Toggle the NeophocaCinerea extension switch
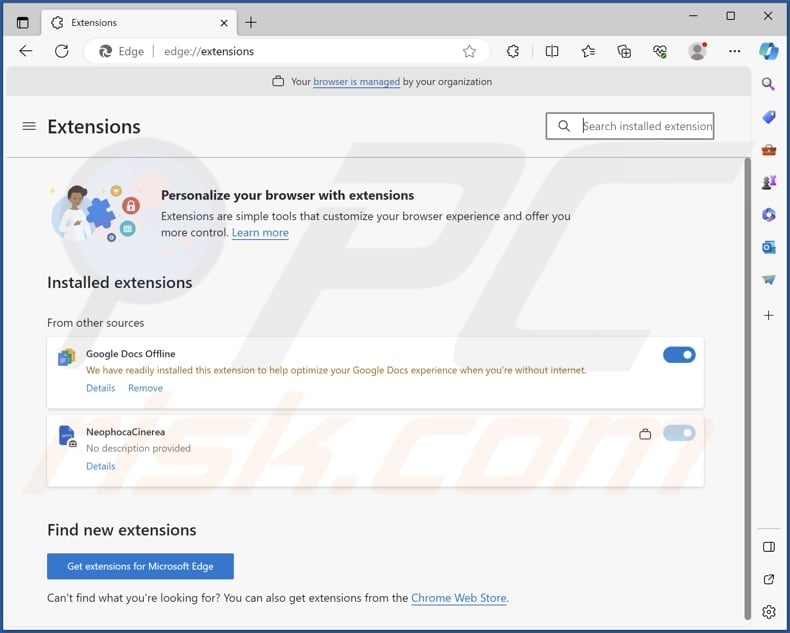The height and width of the screenshot is (633, 790). coord(679,433)
